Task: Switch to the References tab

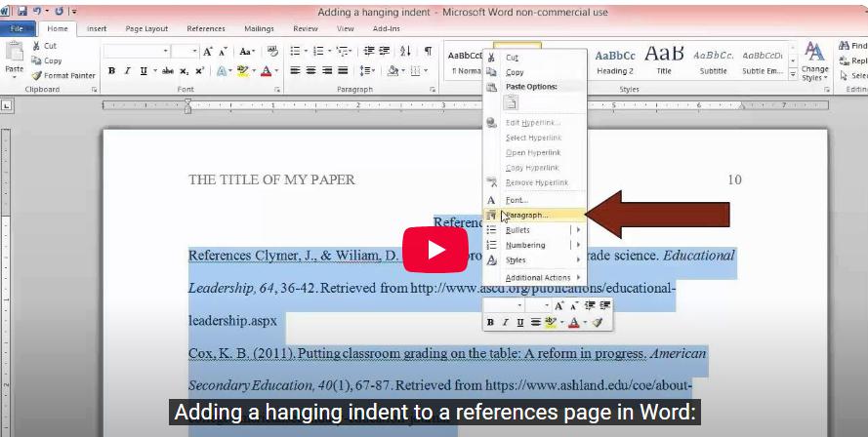Action: [x=206, y=28]
